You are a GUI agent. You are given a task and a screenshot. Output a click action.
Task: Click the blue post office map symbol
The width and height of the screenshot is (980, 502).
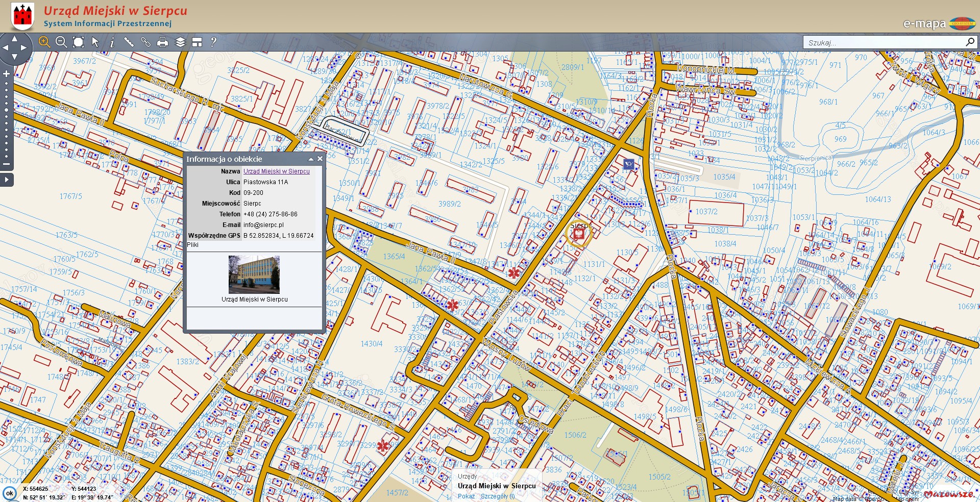pos(629,164)
